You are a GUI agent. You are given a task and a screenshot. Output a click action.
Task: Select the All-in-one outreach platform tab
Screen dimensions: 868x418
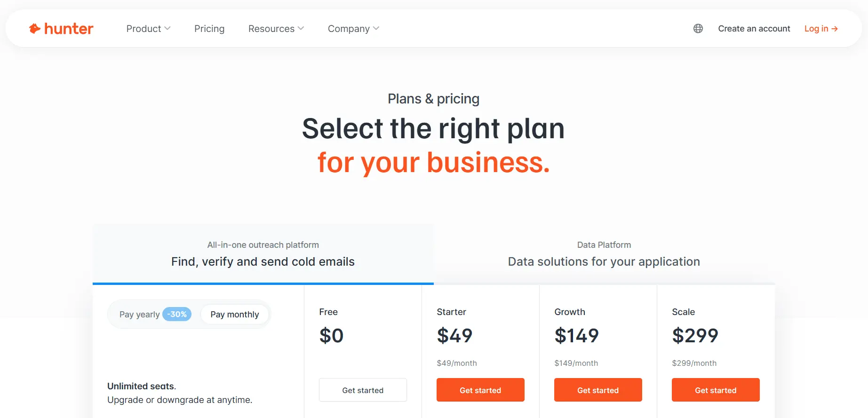(x=263, y=254)
